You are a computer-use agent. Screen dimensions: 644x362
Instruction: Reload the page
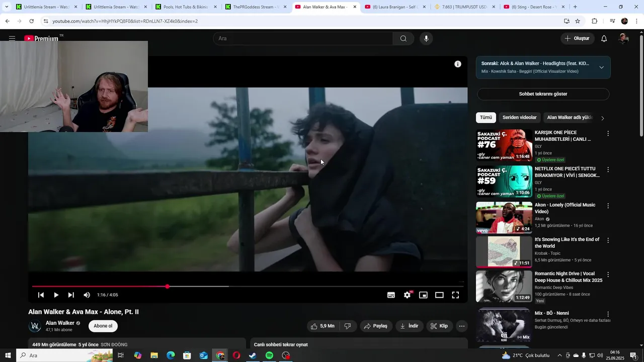coord(31,21)
